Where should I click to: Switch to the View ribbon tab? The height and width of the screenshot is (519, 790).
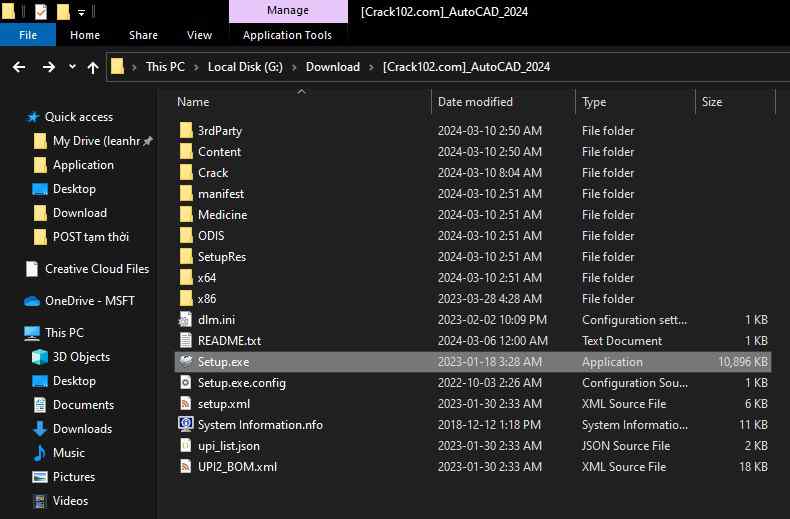pos(199,35)
